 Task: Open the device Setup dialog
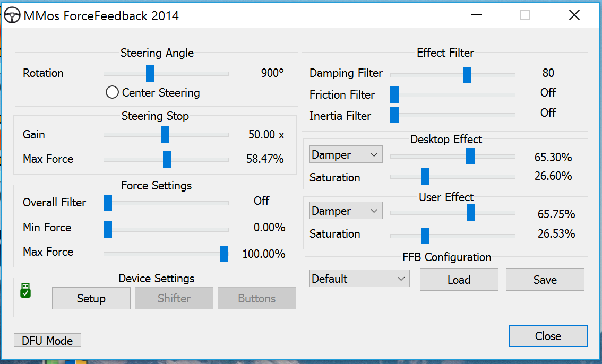coord(91,298)
